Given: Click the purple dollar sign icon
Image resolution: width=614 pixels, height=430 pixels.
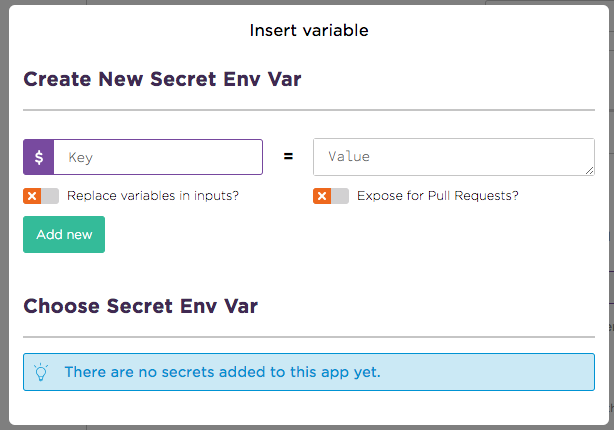Looking at the screenshot, I should [39, 157].
